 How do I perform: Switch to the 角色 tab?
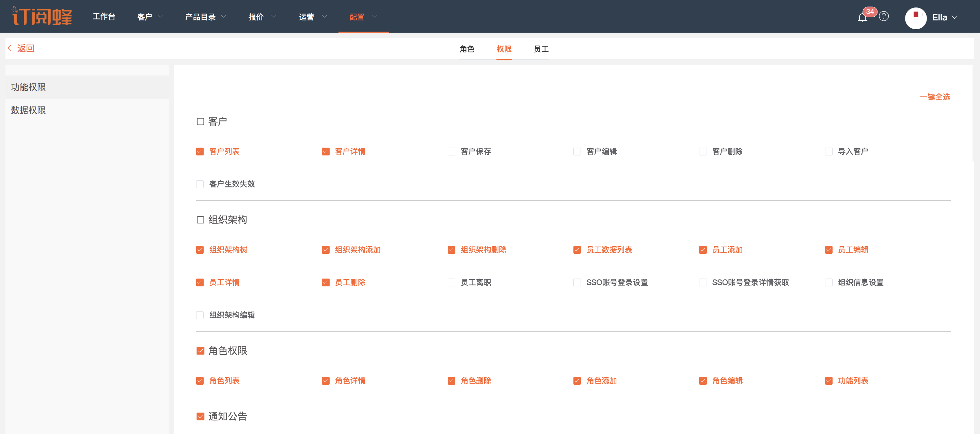[467, 49]
